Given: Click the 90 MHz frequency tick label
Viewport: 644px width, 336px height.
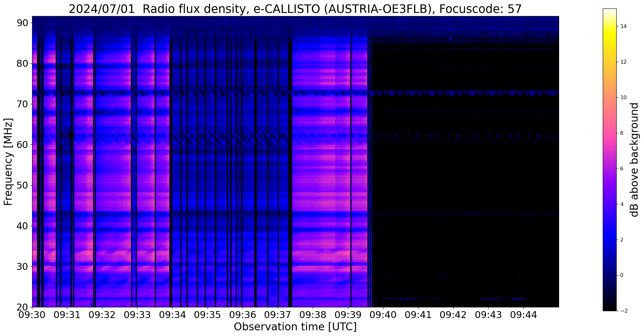Looking at the screenshot, I should (23, 23).
